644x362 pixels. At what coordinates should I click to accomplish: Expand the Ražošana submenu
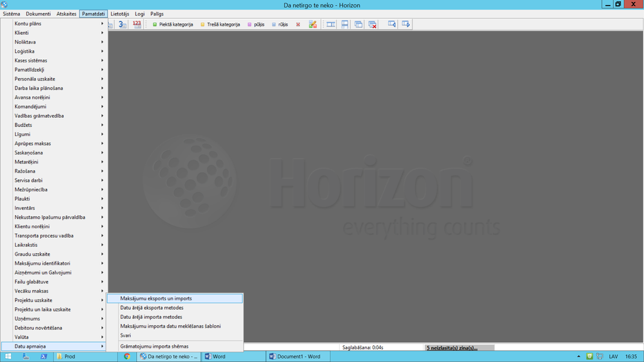(54, 171)
